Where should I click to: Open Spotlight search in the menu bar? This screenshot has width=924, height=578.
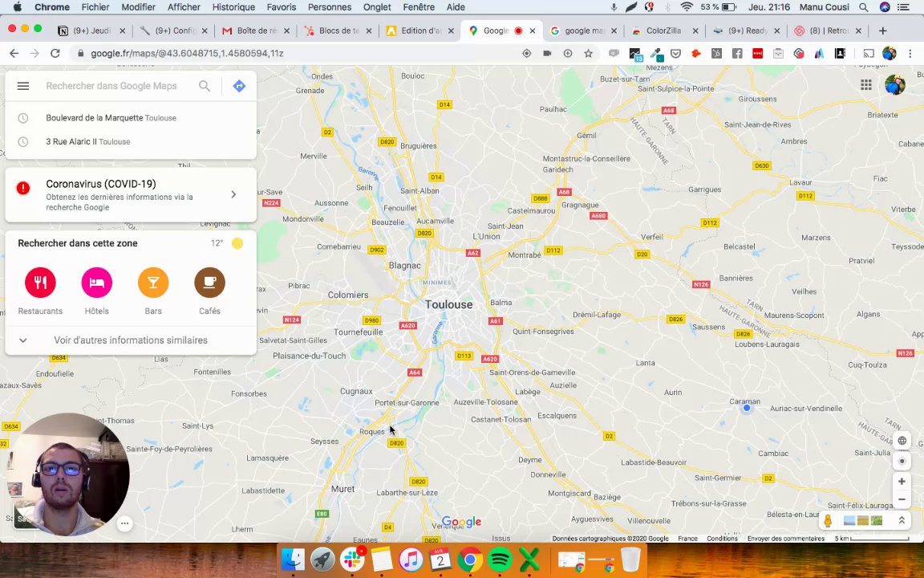pos(863,7)
